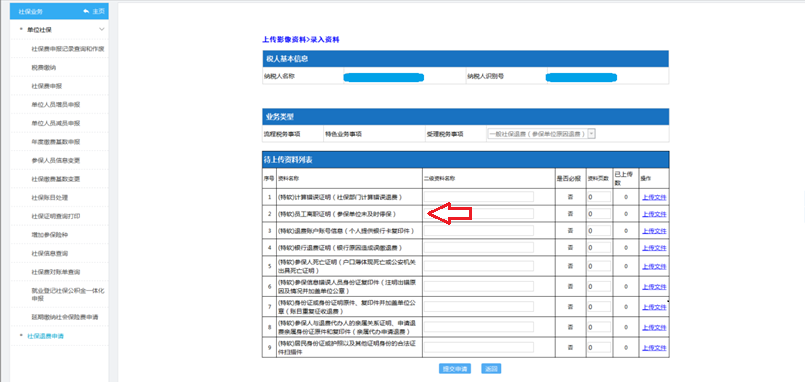Click 上传文件 for row 9 居民身份证
Screen dimensions: 805x382
point(654,348)
